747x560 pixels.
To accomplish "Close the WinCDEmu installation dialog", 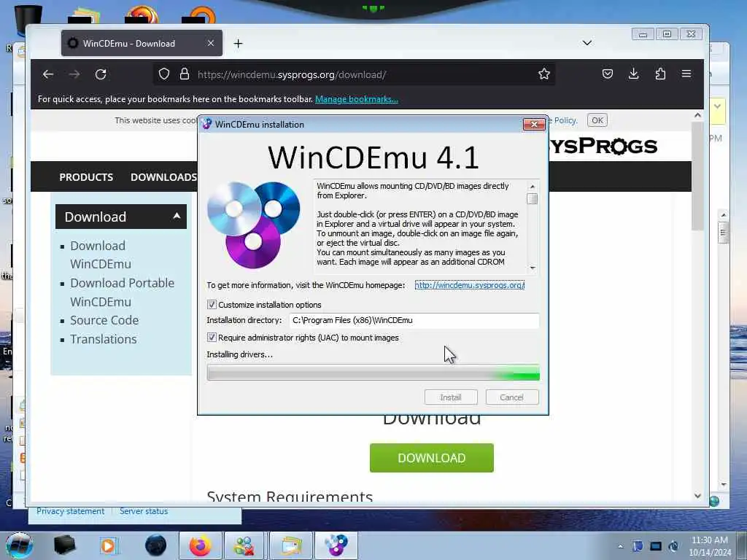I will pyautogui.click(x=534, y=124).
